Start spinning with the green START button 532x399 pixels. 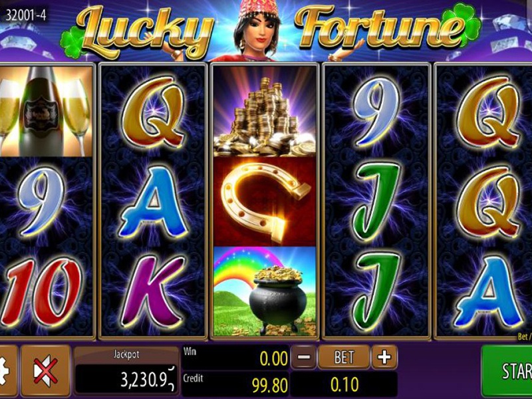tap(507, 371)
